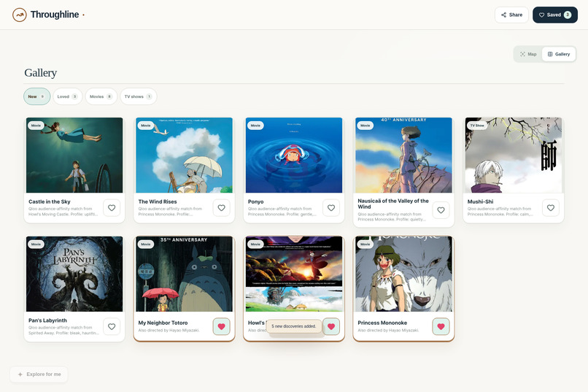Click the saved count badge showing 3

click(x=568, y=15)
